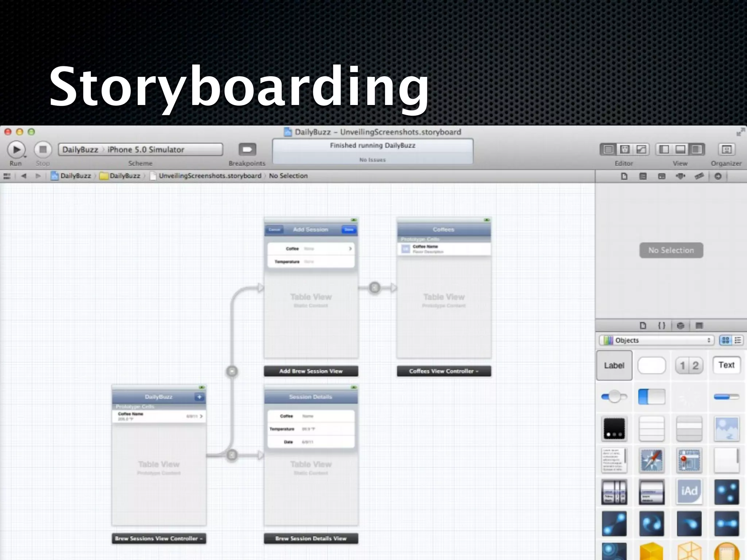Image resolution: width=747 pixels, height=560 pixels.
Task: Show Media library
Action: 699,326
